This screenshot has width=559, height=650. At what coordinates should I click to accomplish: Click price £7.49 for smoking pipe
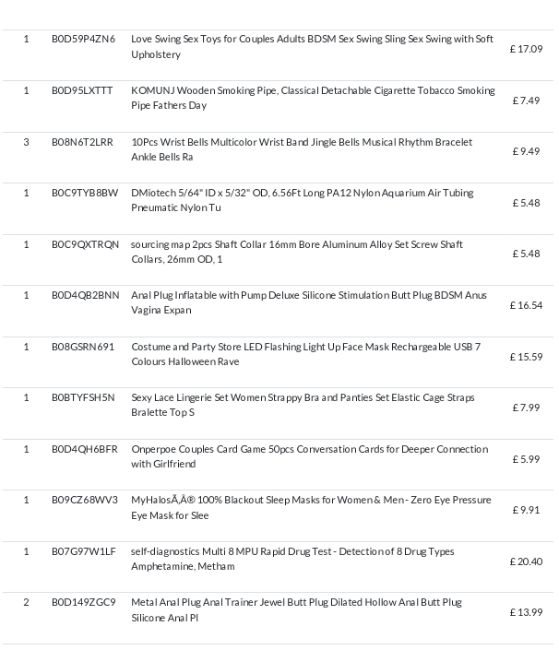[x=526, y=100]
